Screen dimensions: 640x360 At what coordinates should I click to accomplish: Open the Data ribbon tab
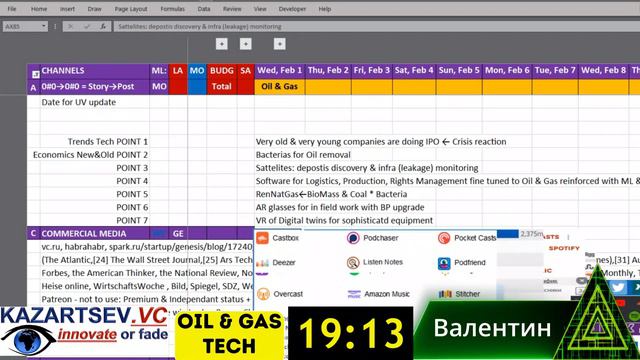(204, 9)
